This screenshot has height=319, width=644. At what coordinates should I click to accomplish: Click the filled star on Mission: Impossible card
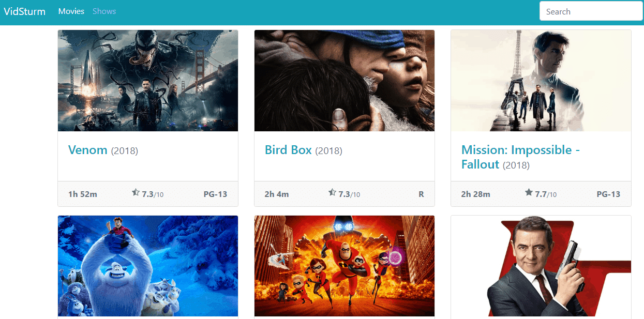(529, 193)
